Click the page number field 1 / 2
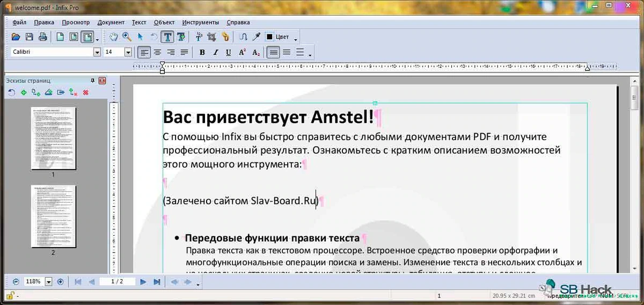 click(x=117, y=281)
